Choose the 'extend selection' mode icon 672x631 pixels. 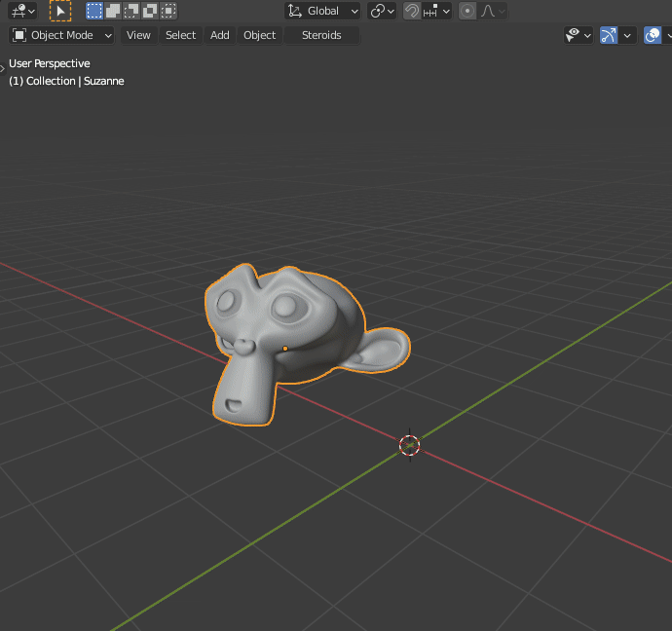[113, 11]
